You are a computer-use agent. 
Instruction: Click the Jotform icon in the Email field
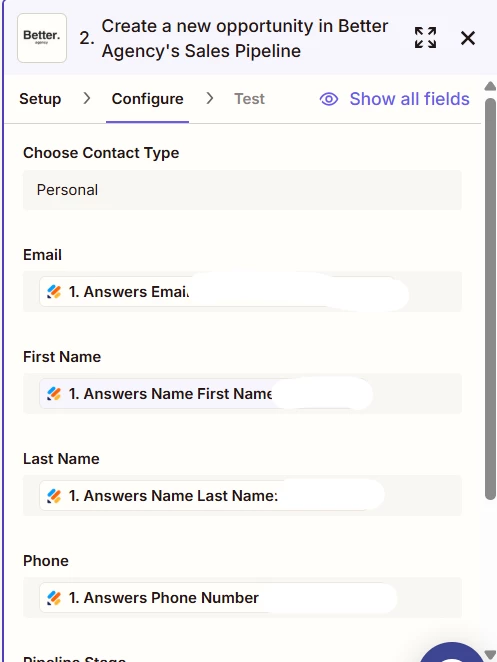coord(54,292)
